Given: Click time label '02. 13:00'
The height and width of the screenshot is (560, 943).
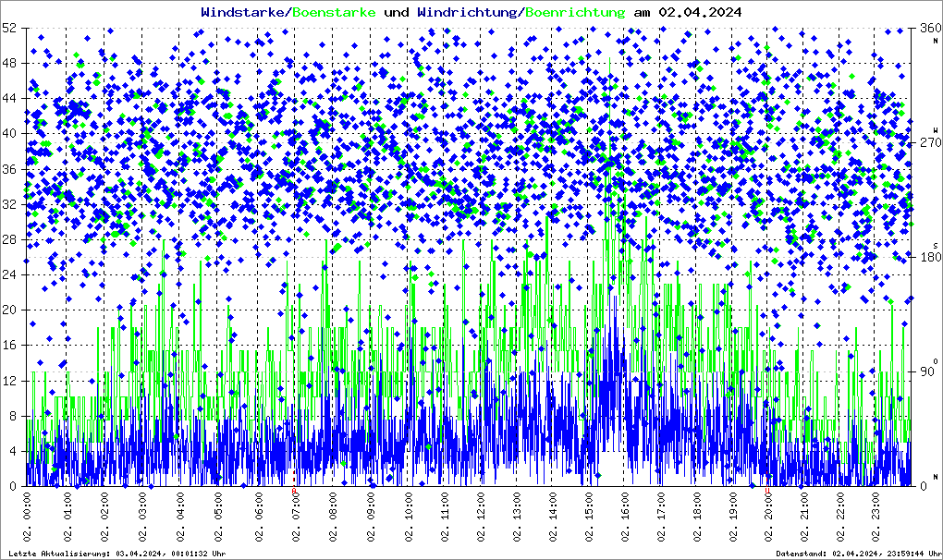Looking at the screenshot, I should pos(517,517).
